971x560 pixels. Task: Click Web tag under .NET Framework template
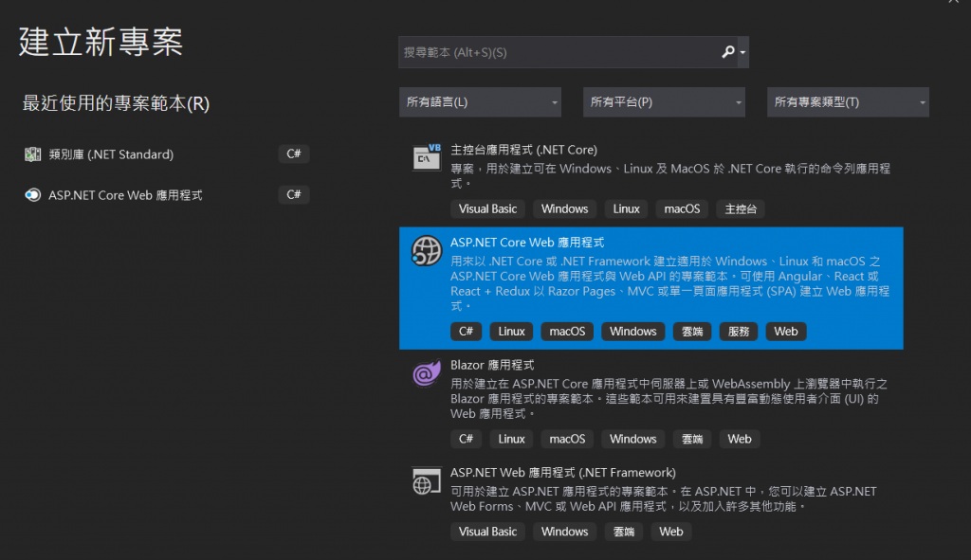pyautogui.click(x=670, y=533)
